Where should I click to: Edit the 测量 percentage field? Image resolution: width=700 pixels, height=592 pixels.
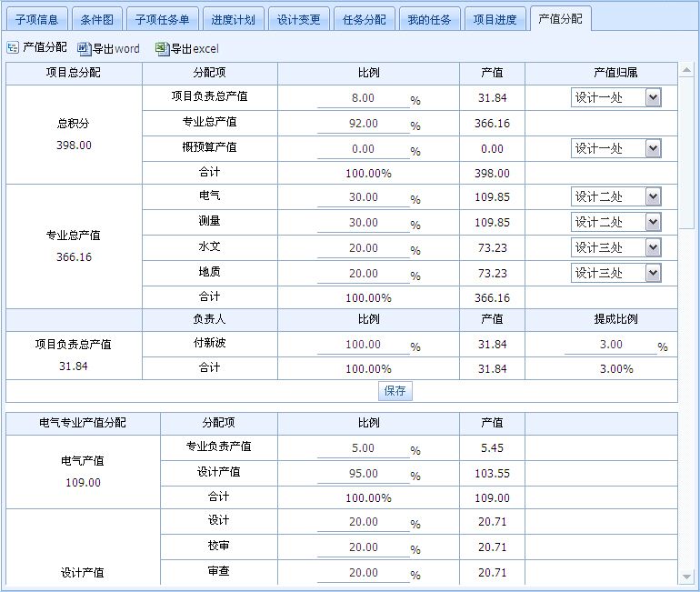coord(363,223)
